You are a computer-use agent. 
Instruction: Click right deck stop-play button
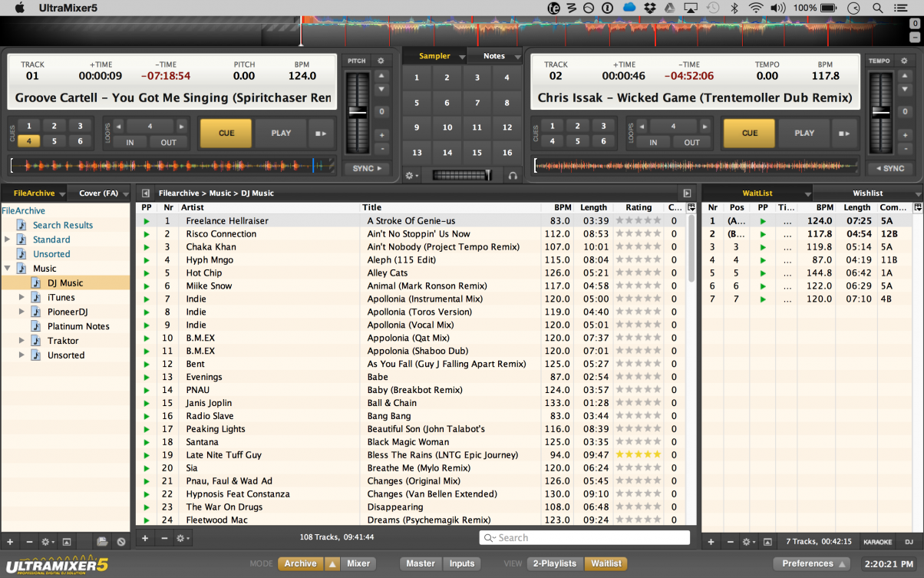coord(844,133)
